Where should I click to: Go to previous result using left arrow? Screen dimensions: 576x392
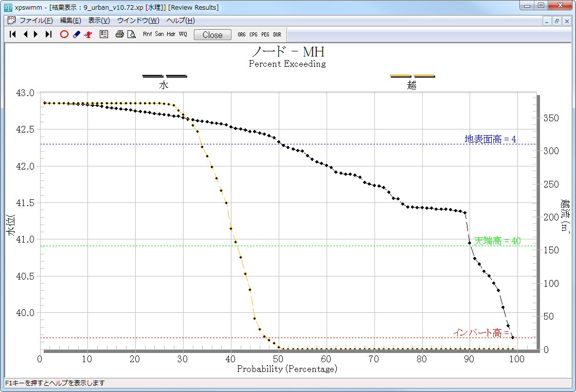tap(25, 34)
